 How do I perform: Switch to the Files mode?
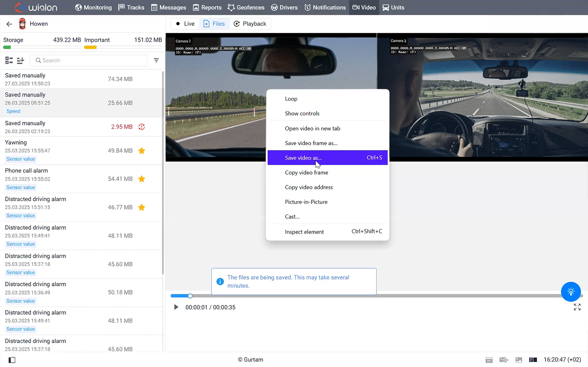coord(214,24)
